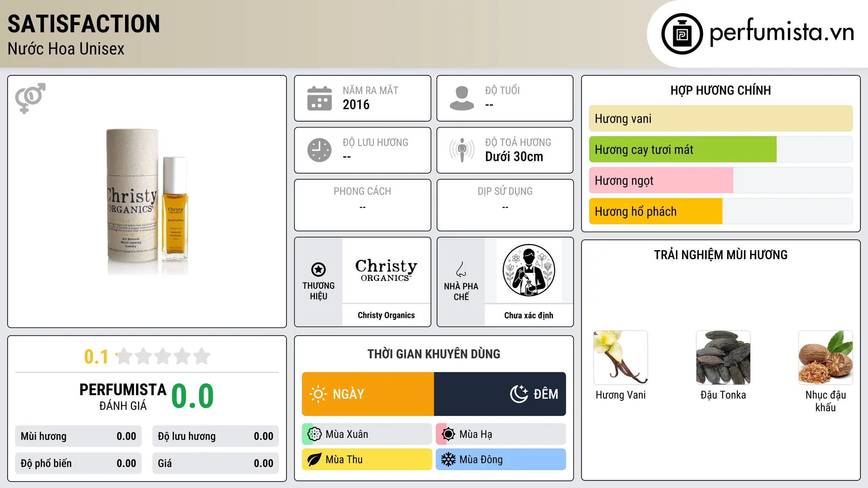868x488 pixels.
Task: Select the Đêm nighttime segment
Action: pos(500,394)
